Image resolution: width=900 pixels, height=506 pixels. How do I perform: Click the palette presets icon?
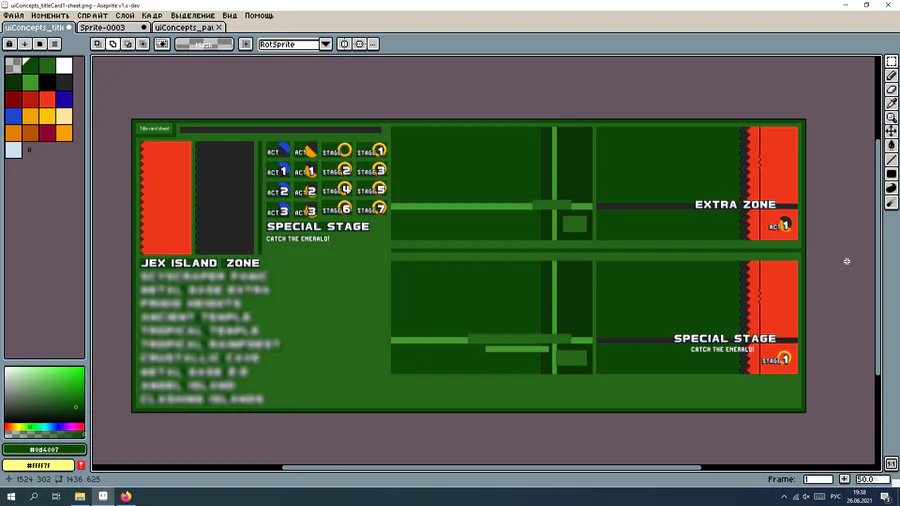pos(40,44)
